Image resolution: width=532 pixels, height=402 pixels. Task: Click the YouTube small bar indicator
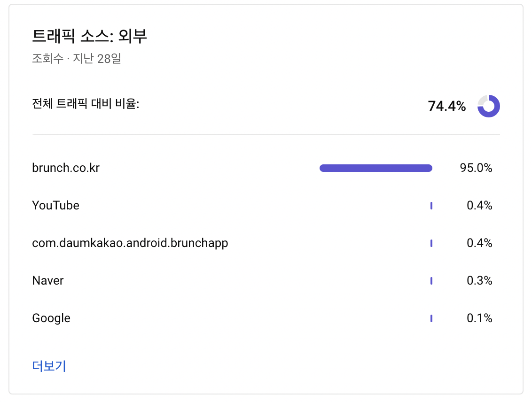click(x=431, y=206)
